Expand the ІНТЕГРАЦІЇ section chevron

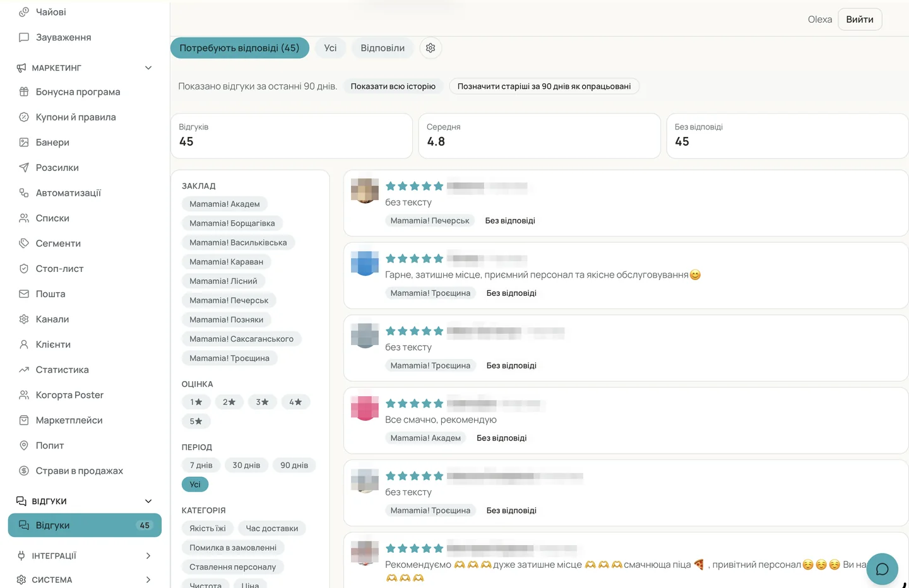pyautogui.click(x=148, y=555)
